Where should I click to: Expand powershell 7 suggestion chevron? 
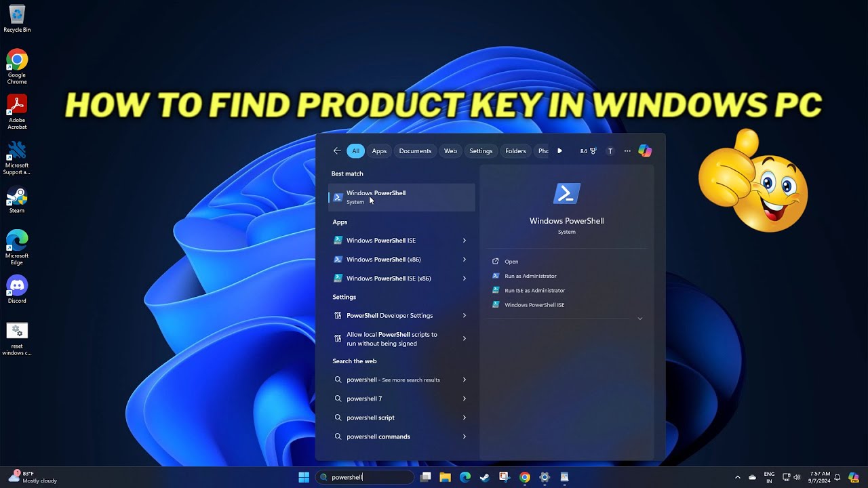[x=465, y=399]
